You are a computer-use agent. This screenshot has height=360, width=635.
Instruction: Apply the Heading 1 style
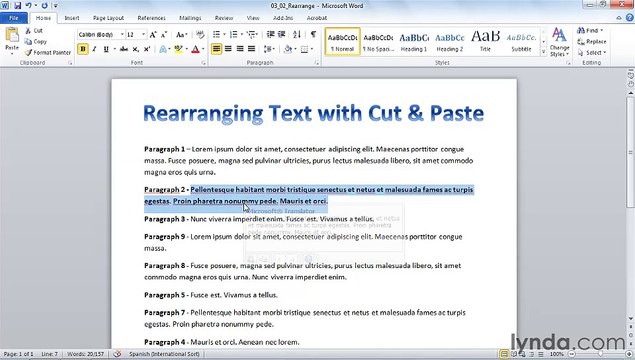tap(414, 42)
